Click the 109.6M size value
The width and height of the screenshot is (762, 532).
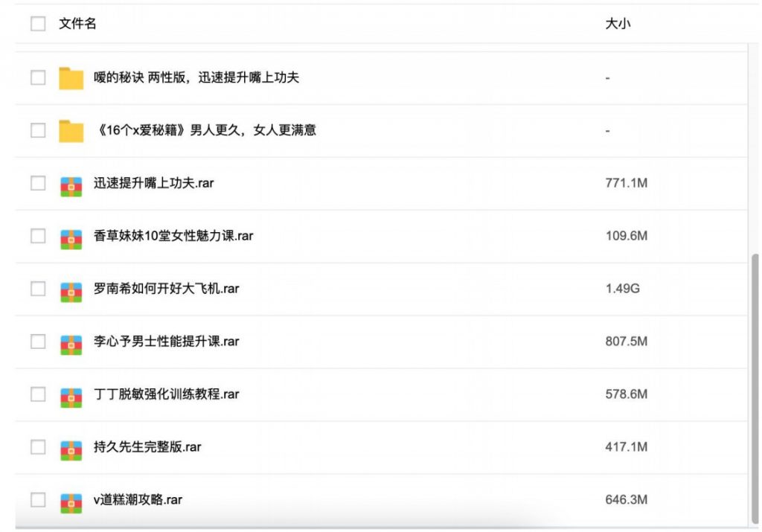tap(627, 236)
